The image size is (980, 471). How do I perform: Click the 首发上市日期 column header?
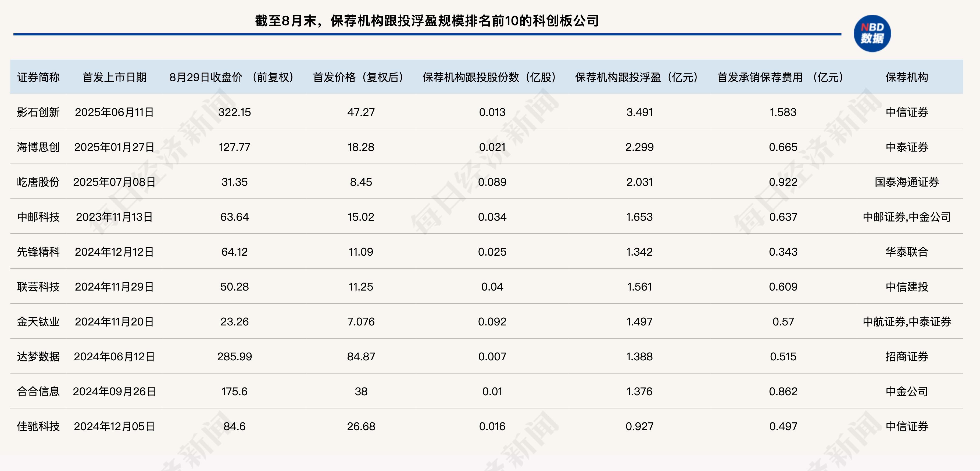115,78
